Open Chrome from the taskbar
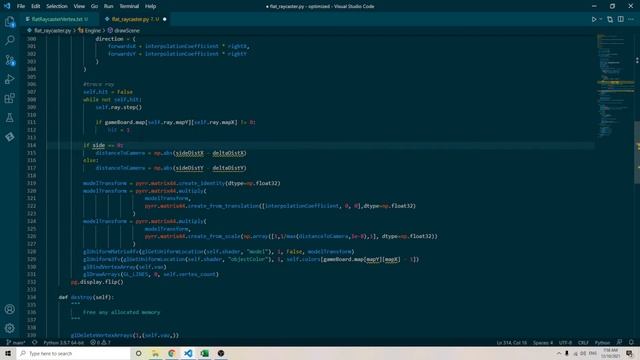Screen dimensions: 640x360 (x=171, y=353)
